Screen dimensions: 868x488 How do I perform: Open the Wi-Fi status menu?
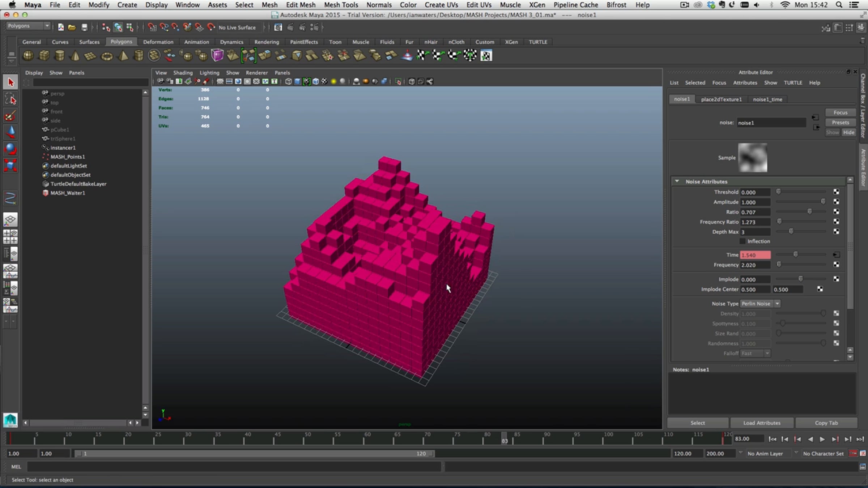(785, 5)
